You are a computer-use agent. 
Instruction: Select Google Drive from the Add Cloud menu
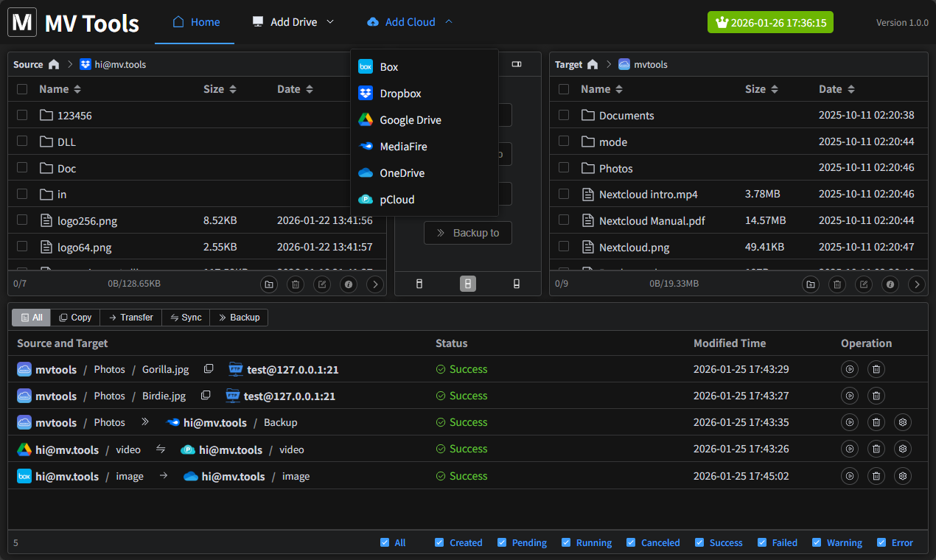(410, 119)
